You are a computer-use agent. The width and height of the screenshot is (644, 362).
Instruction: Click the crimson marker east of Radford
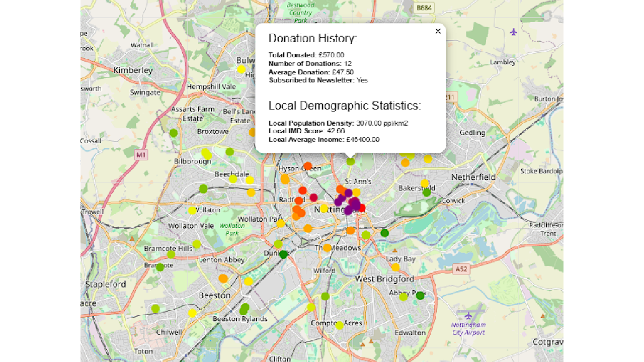(313, 197)
